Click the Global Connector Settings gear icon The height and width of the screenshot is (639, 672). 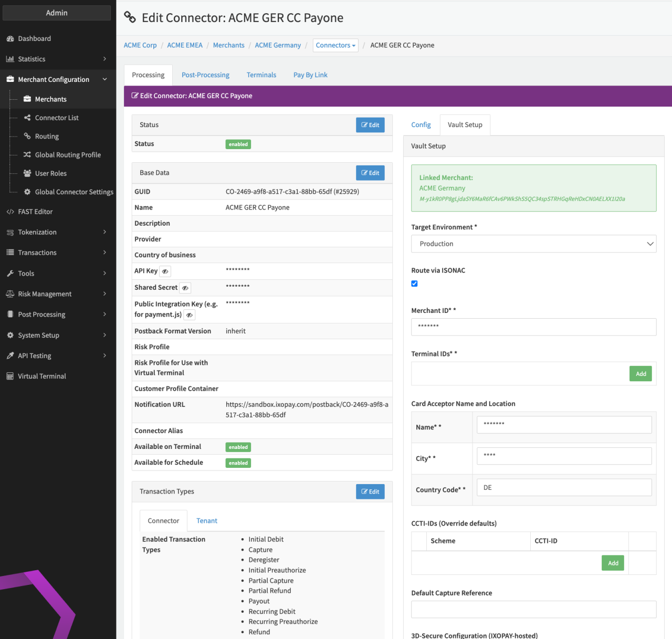click(x=27, y=192)
